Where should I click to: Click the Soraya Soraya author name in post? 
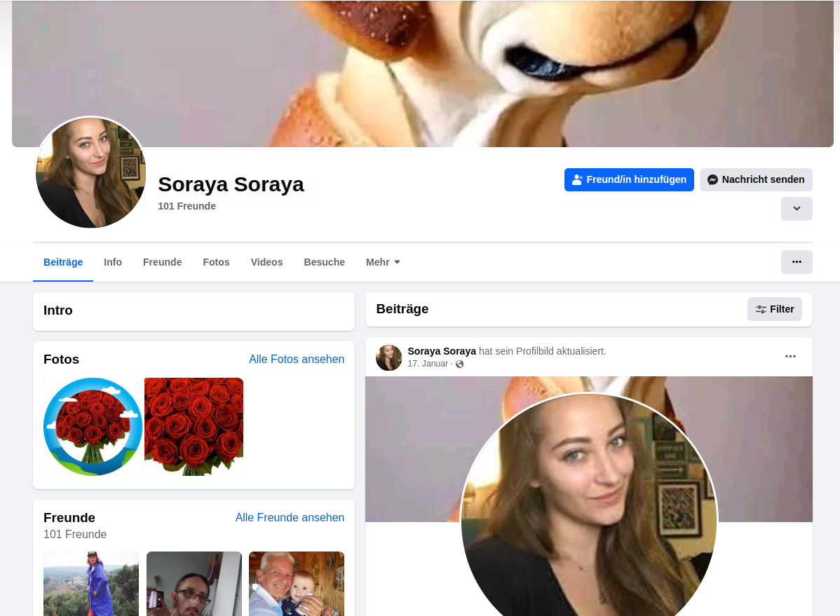click(x=442, y=351)
